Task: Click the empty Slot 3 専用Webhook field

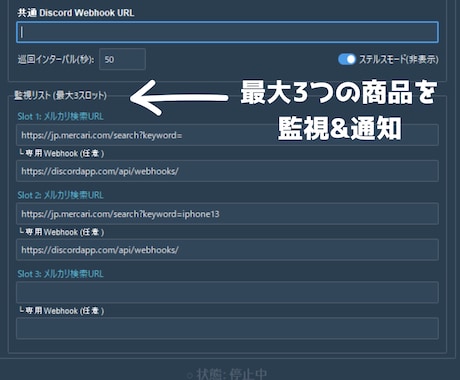Action: pos(227,328)
